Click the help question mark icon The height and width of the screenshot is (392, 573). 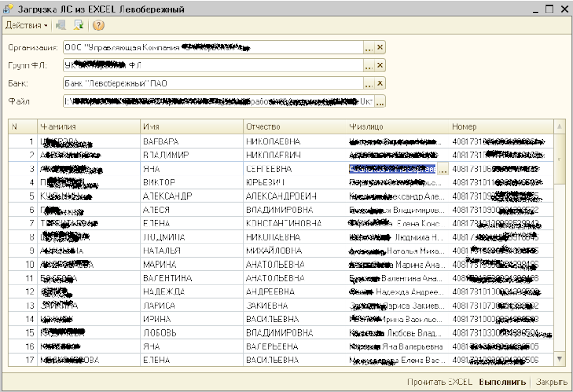(98, 25)
